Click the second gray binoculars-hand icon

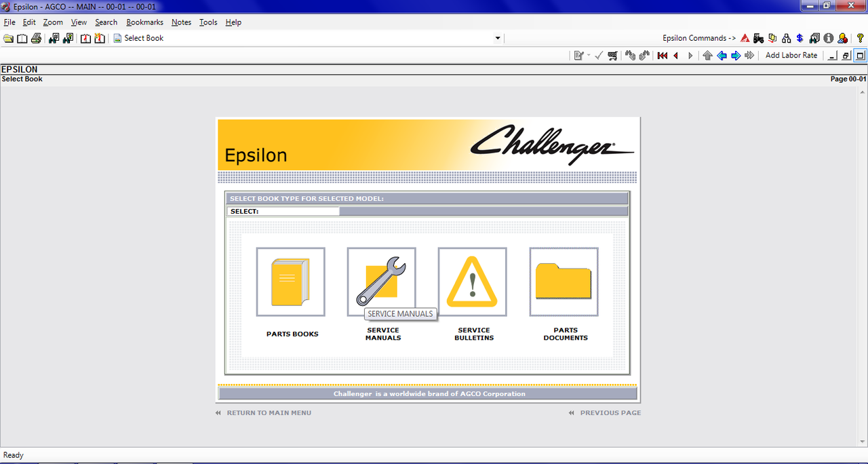click(644, 56)
